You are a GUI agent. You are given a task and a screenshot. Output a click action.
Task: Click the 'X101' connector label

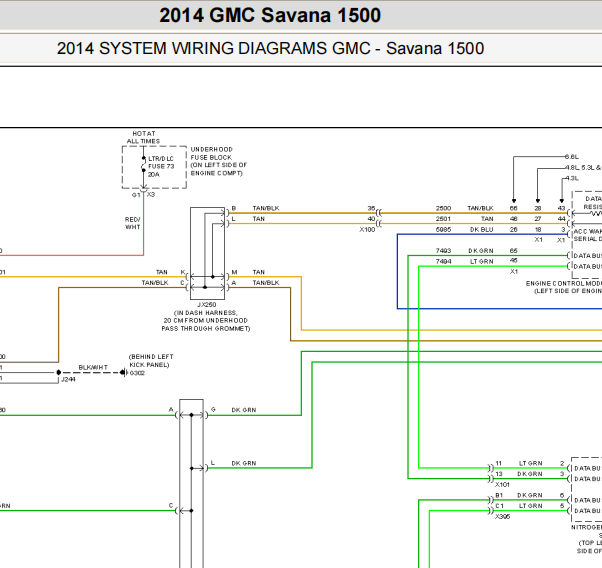tap(502, 485)
